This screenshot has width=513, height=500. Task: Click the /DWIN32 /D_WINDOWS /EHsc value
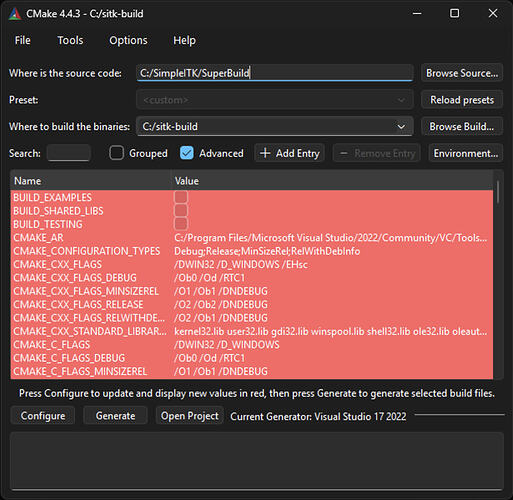pyautogui.click(x=241, y=264)
